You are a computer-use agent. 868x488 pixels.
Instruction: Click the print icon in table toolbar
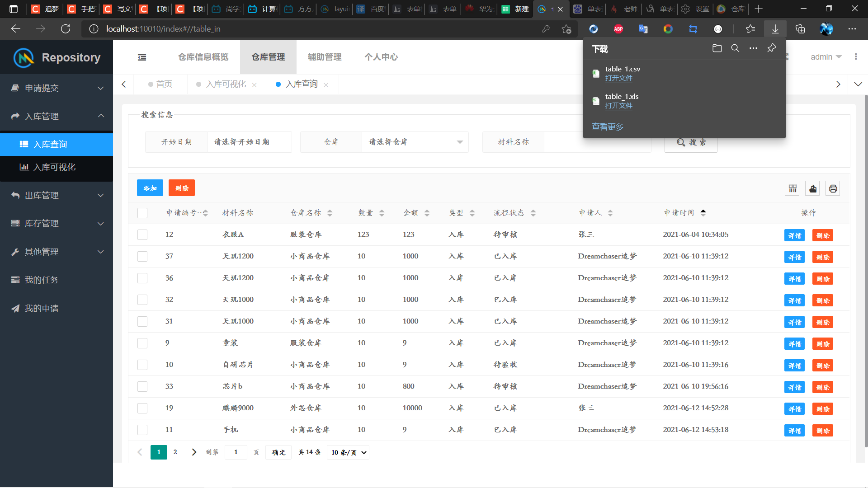[833, 188]
